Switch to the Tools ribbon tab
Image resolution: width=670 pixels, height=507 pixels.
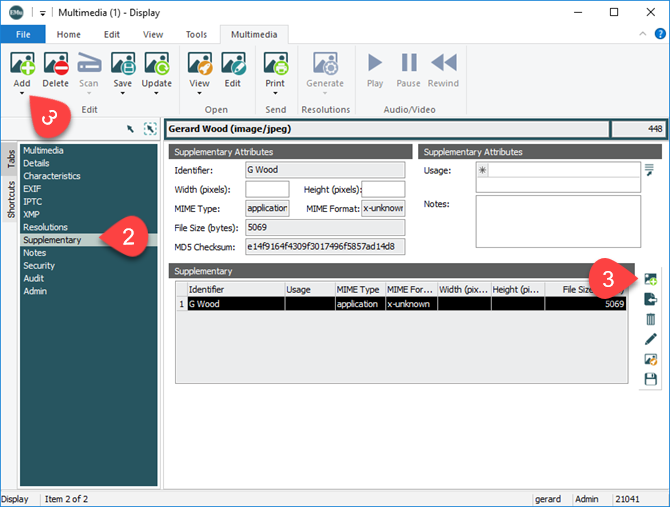(196, 34)
